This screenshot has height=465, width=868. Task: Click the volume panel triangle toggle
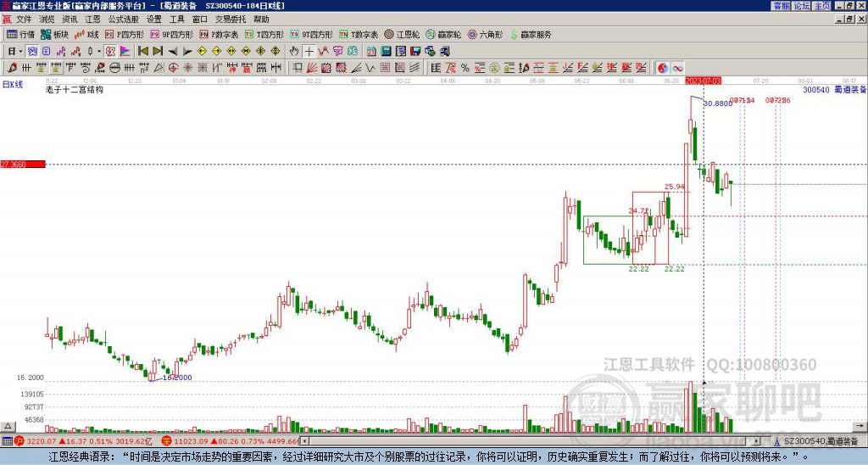(x=7, y=426)
